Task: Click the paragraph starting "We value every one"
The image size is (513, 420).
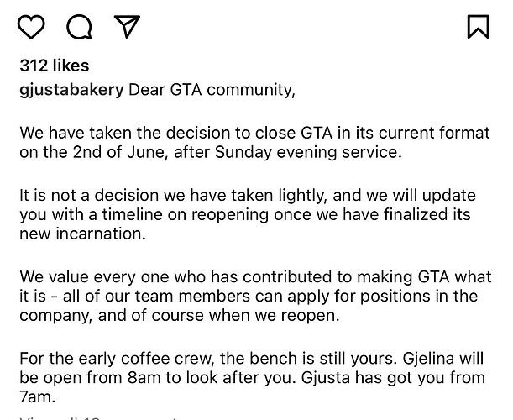Action: 255,296
